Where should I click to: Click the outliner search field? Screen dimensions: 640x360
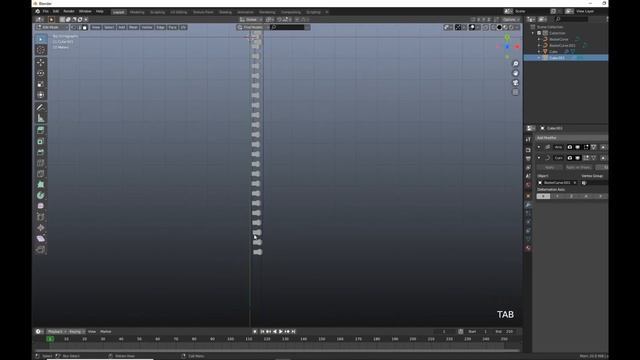click(x=571, y=19)
